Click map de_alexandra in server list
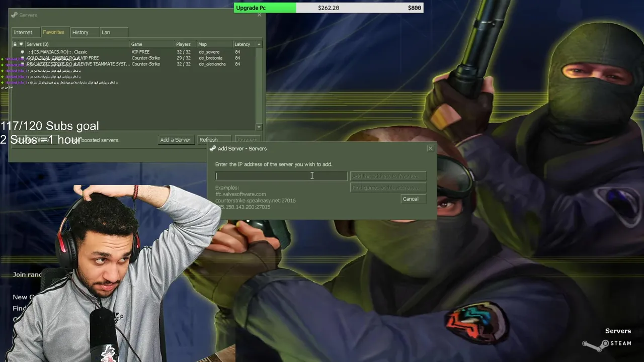Viewport: 644px width, 362px height. tap(212, 64)
